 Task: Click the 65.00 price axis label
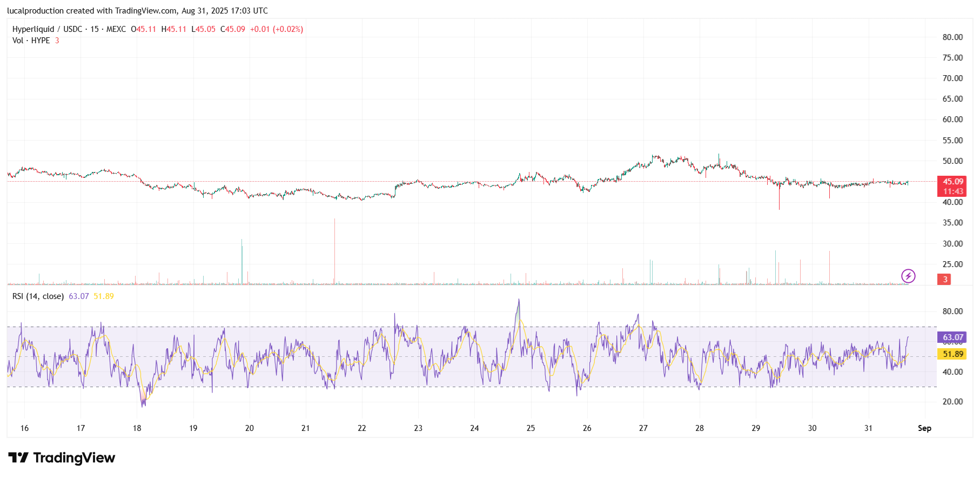click(x=952, y=99)
